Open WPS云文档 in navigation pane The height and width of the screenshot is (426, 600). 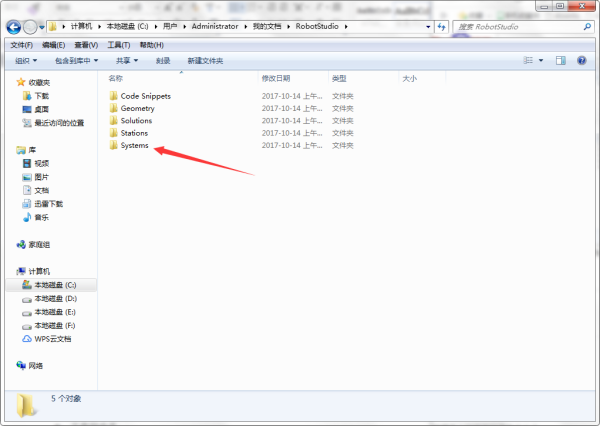coord(55,339)
